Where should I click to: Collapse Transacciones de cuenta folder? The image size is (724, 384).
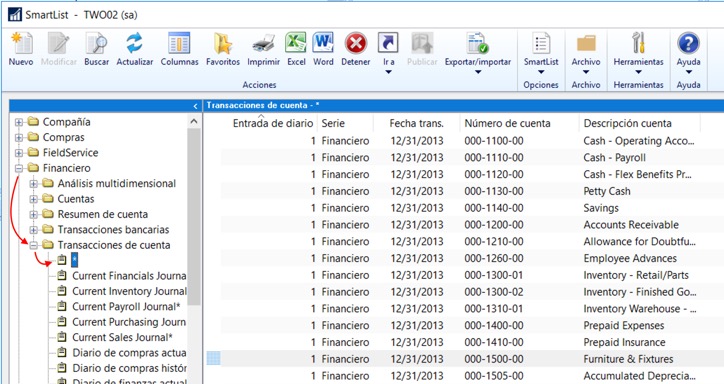tap(34, 245)
